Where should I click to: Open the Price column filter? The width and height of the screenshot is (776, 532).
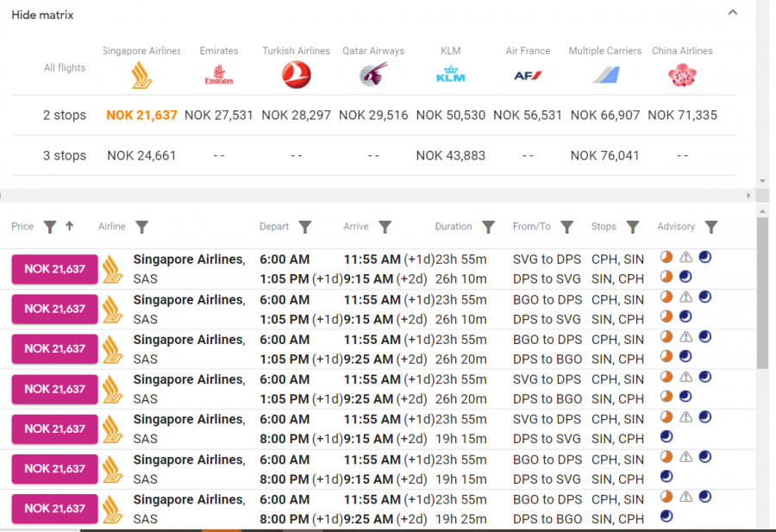[x=49, y=227]
